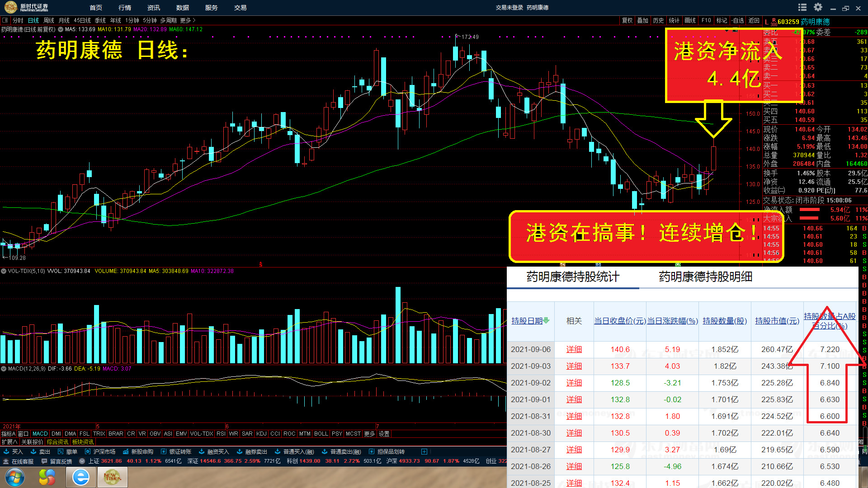This screenshot has height=488, width=868.
Task: Click the 普通买入(融) toolbar item
Action: (x=294, y=451)
